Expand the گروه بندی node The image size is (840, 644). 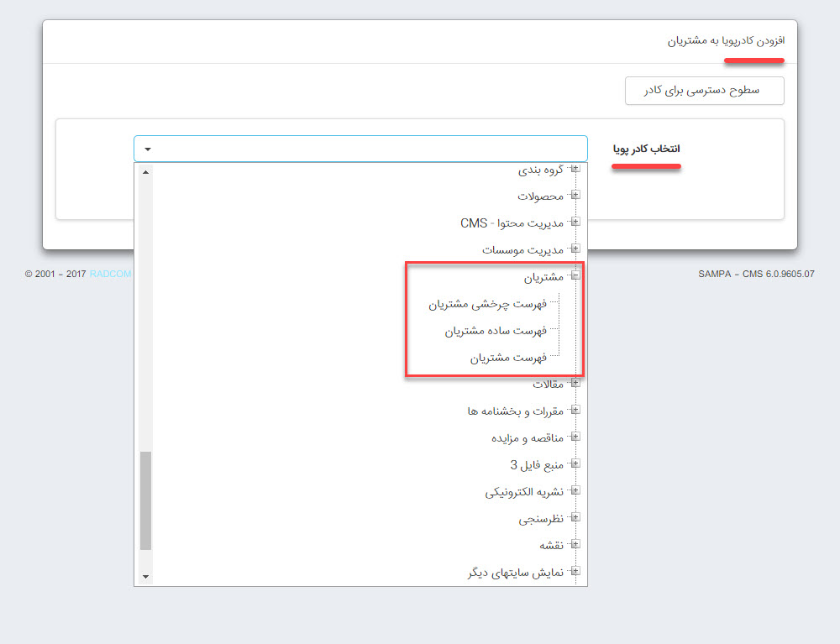(x=575, y=167)
